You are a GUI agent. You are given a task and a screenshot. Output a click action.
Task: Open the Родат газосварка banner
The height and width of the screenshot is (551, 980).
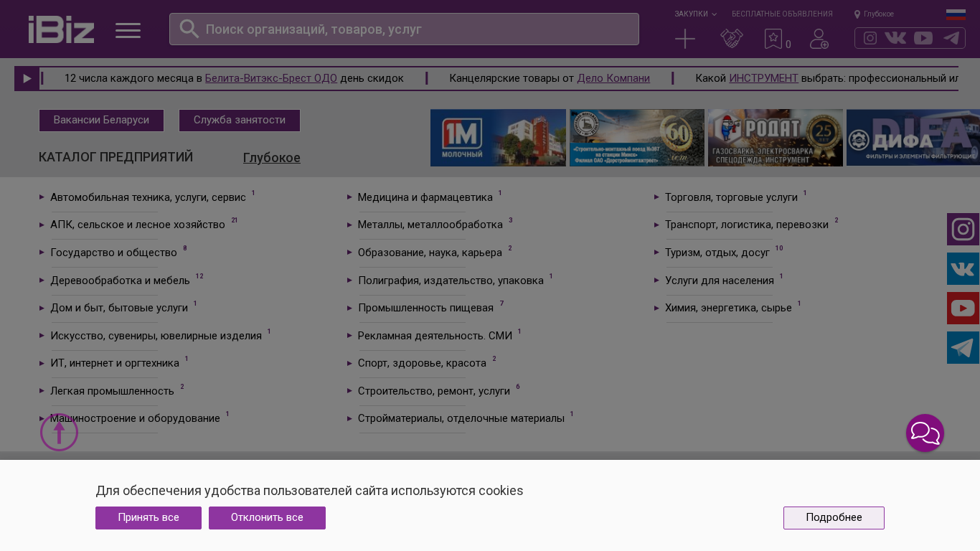(776, 138)
